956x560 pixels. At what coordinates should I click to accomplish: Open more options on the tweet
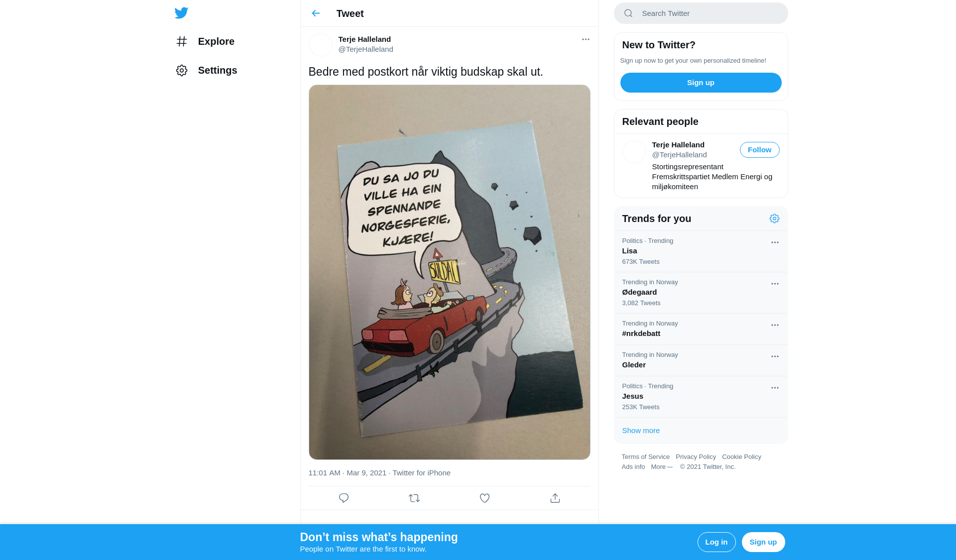tap(586, 39)
